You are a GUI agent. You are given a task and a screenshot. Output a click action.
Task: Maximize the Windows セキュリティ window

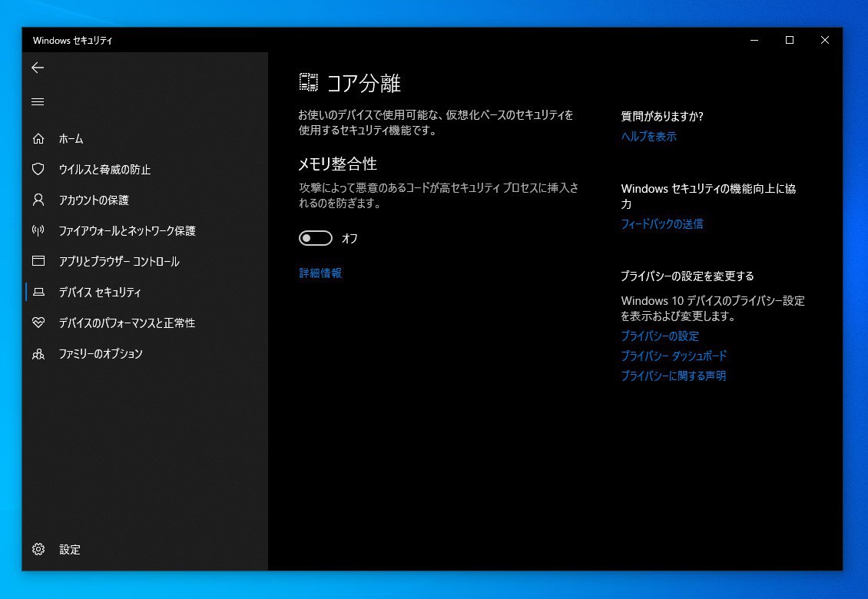pyautogui.click(x=790, y=40)
